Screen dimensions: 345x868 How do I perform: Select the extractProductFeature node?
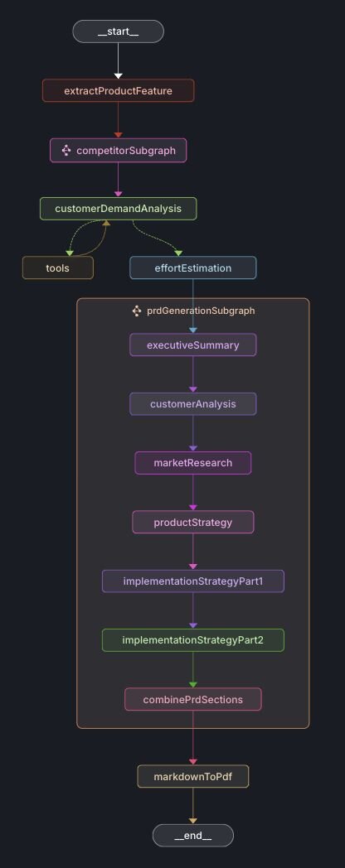click(x=118, y=91)
